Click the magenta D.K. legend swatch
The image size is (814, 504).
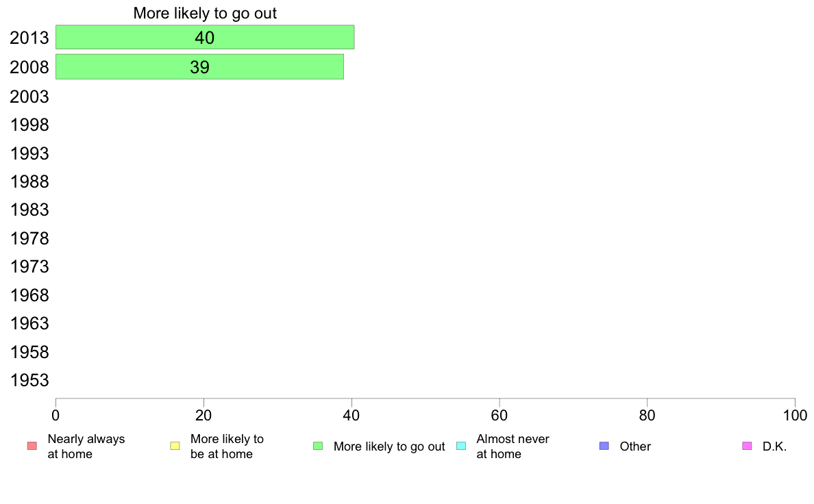point(747,446)
